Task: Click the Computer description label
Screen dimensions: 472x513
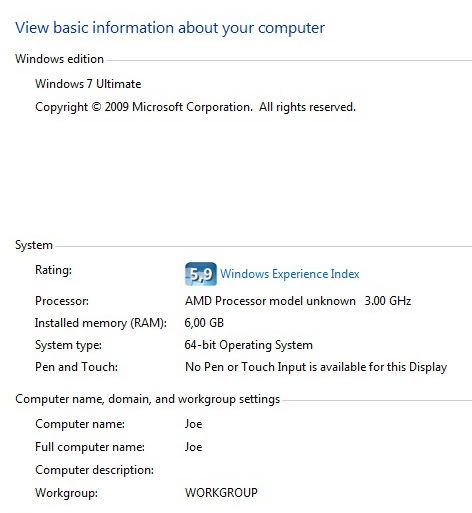Action: pyautogui.click(x=95, y=470)
